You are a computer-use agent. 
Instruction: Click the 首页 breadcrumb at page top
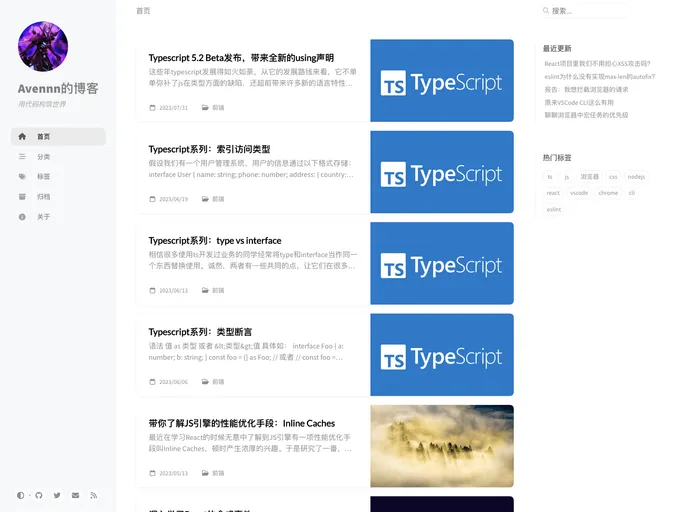143,11
